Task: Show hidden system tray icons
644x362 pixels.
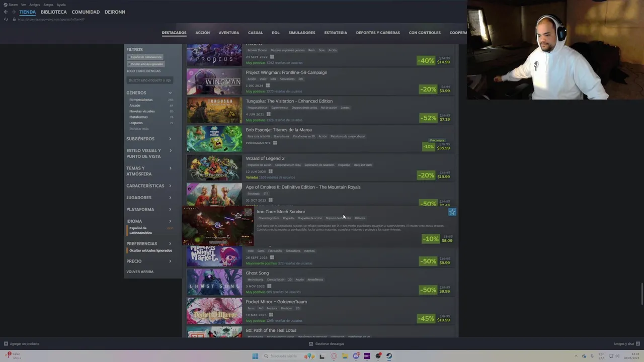Action: tap(577, 356)
